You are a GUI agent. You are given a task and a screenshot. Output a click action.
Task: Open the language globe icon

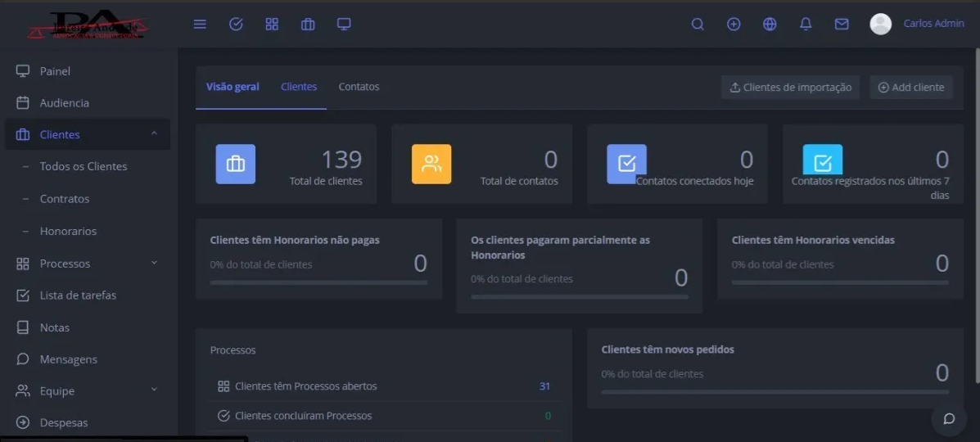[x=770, y=24]
